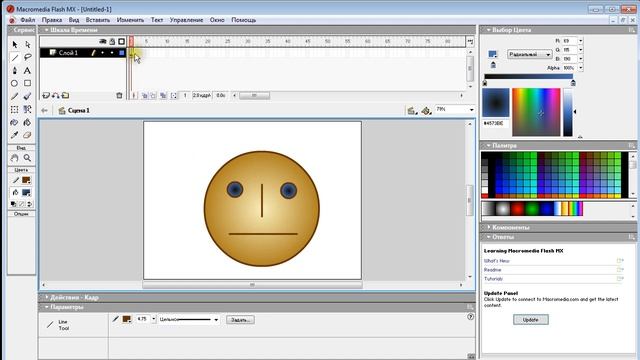Click the Swap Colors icon in toolbox
The height and width of the screenshot is (360, 640).
29,204
